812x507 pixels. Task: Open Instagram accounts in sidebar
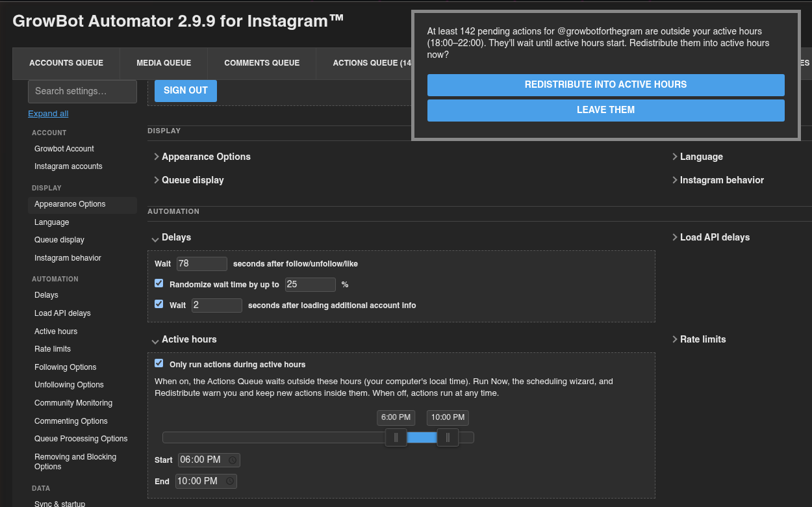tap(68, 166)
